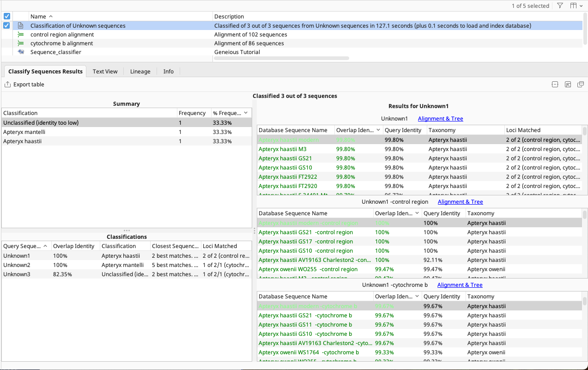The image size is (588, 370).
Task: Sort by Name column header
Action: point(121,17)
